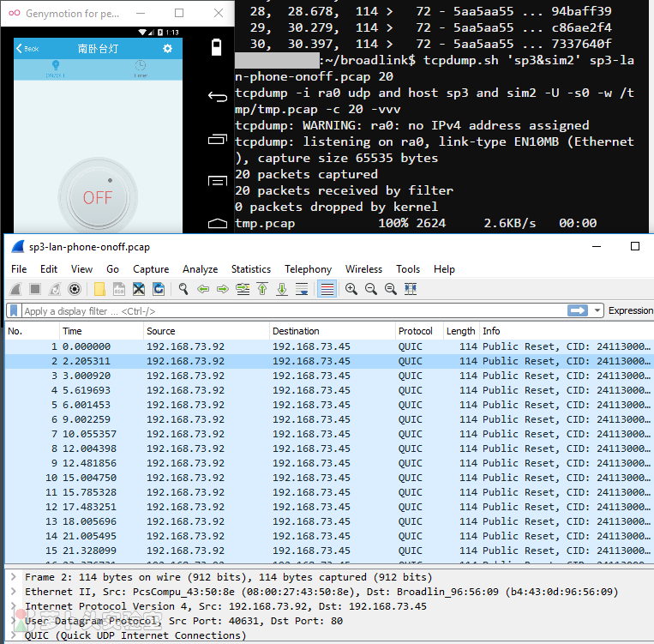The image size is (654, 644).
Task: Click the find packet magnifier icon
Action: (183, 289)
